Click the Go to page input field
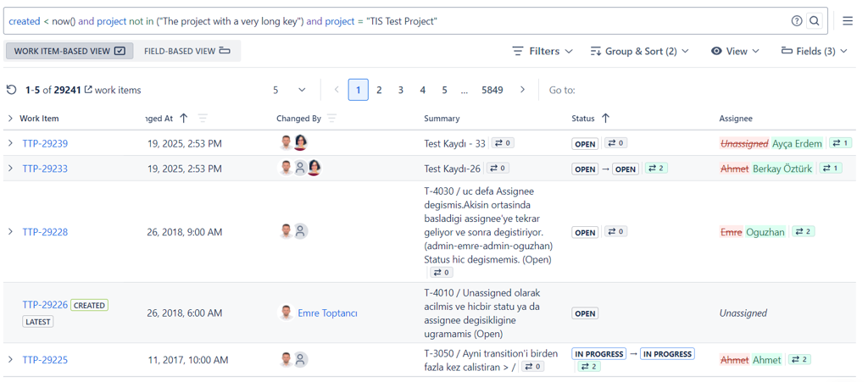Screen dimensions: 868x382 (610, 90)
